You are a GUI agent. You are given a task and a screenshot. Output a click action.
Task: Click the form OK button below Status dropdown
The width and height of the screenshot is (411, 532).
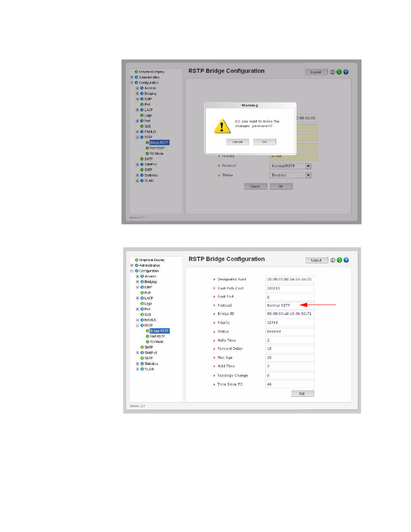coord(281,187)
